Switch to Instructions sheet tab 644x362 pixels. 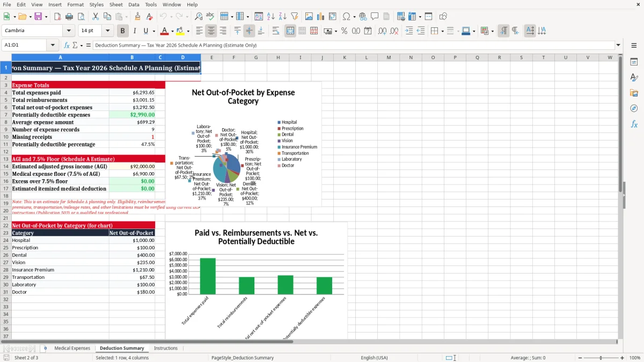click(166, 348)
